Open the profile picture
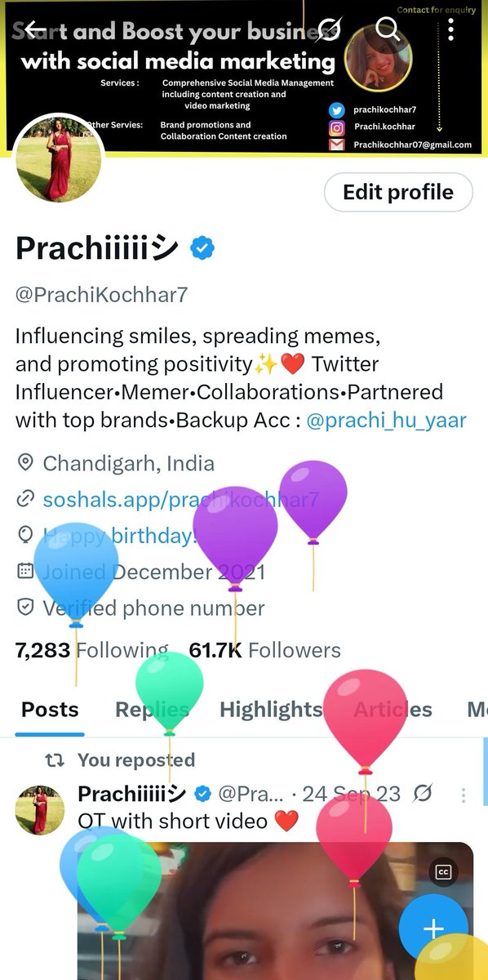 tap(59, 158)
